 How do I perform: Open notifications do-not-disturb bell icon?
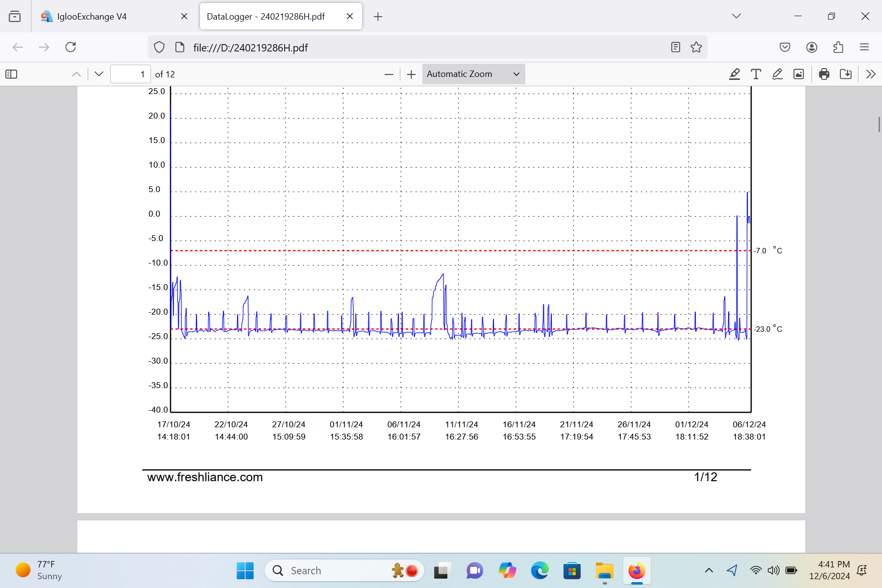pyautogui.click(x=862, y=570)
